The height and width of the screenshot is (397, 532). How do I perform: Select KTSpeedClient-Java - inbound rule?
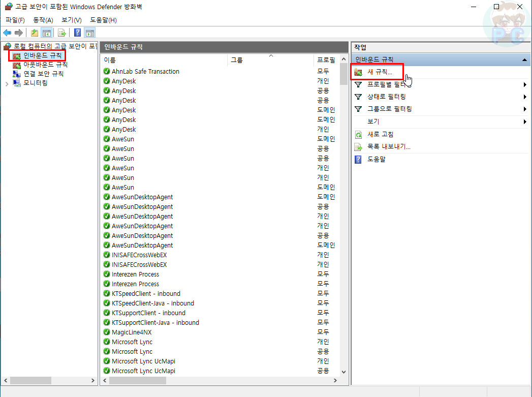(x=152, y=303)
